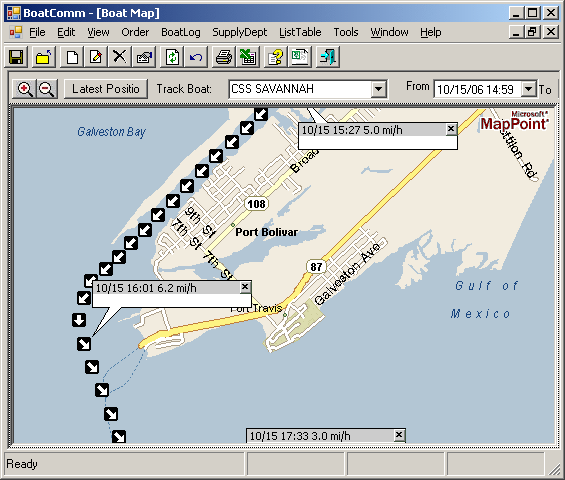This screenshot has height=480, width=565.
Task: Click the Ready status bar text
Action: coord(22,464)
